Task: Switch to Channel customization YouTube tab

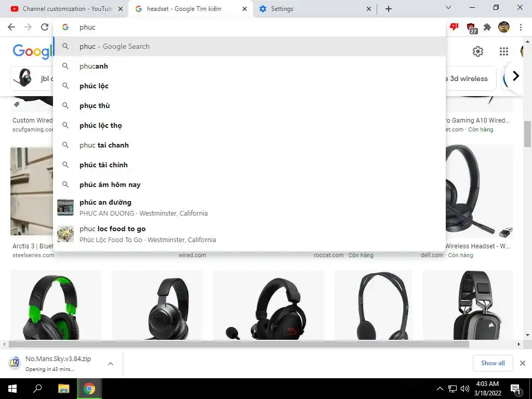Action: (64, 9)
